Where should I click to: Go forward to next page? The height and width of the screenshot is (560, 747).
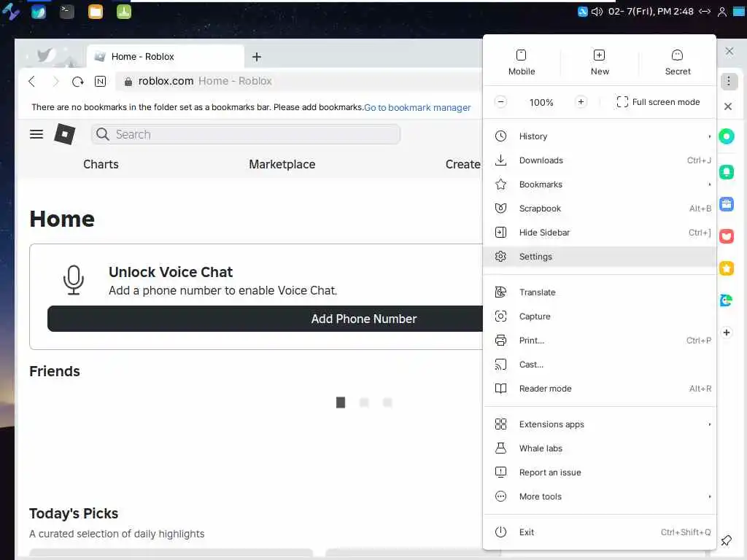[55, 82]
